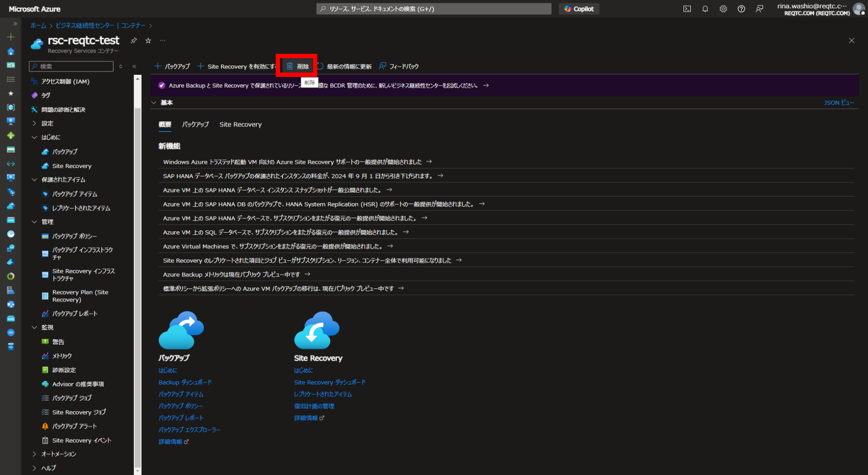Open the more options ellipsis next to title
The image size is (868, 475).
coord(163,41)
